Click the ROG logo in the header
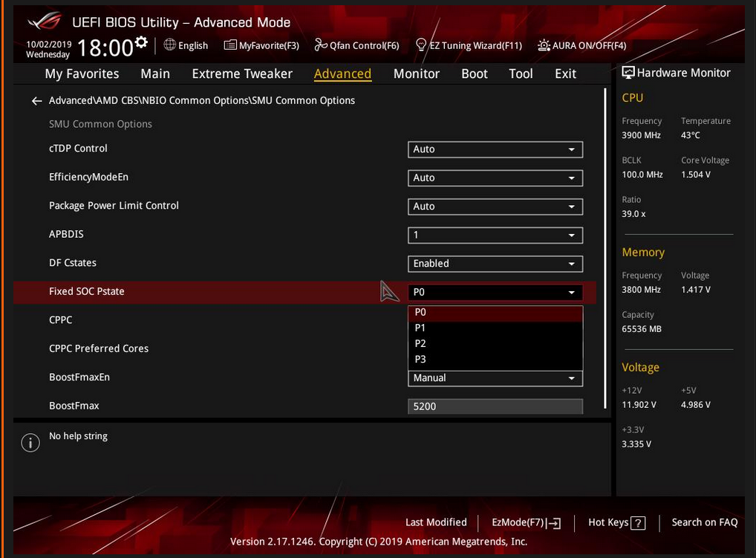 pyautogui.click(x=45, y=22)
